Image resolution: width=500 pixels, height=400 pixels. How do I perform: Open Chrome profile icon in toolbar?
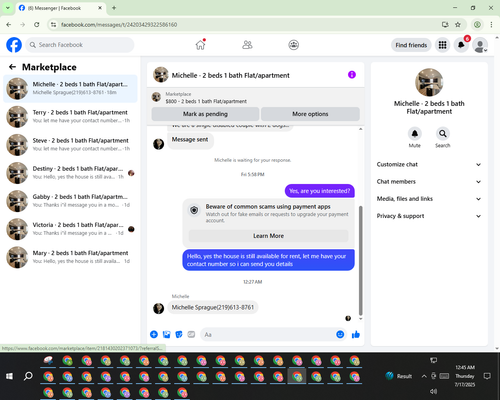(x=477, y=24)
